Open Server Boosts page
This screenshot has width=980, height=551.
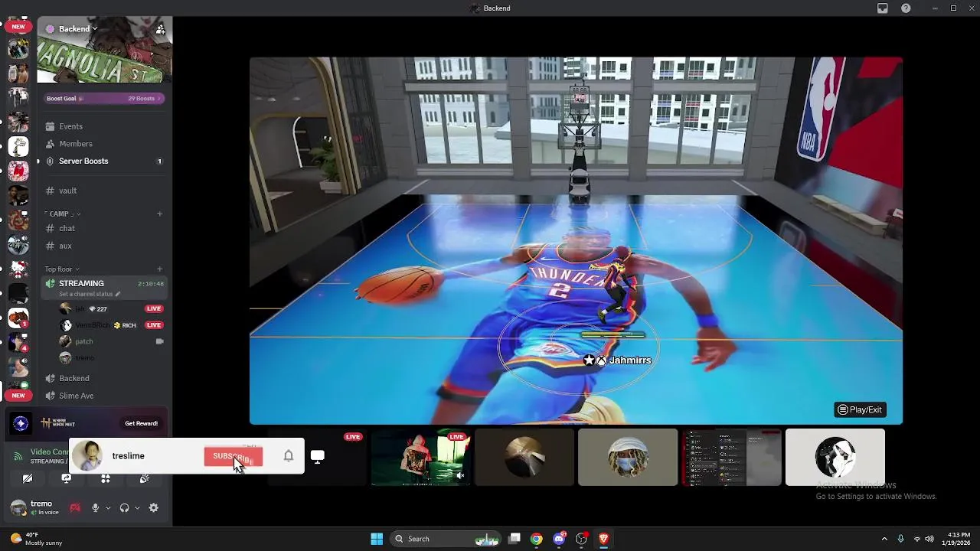tap(103, 161)
